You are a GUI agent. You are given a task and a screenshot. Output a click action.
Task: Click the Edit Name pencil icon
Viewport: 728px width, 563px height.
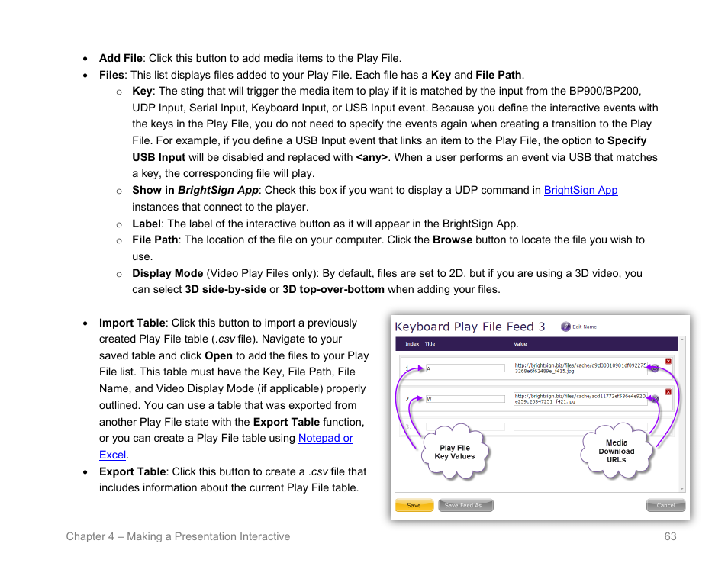(565, 327)
